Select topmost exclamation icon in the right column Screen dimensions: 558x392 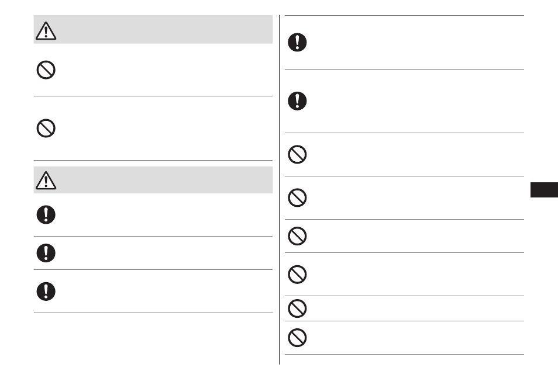coord(297,42)
